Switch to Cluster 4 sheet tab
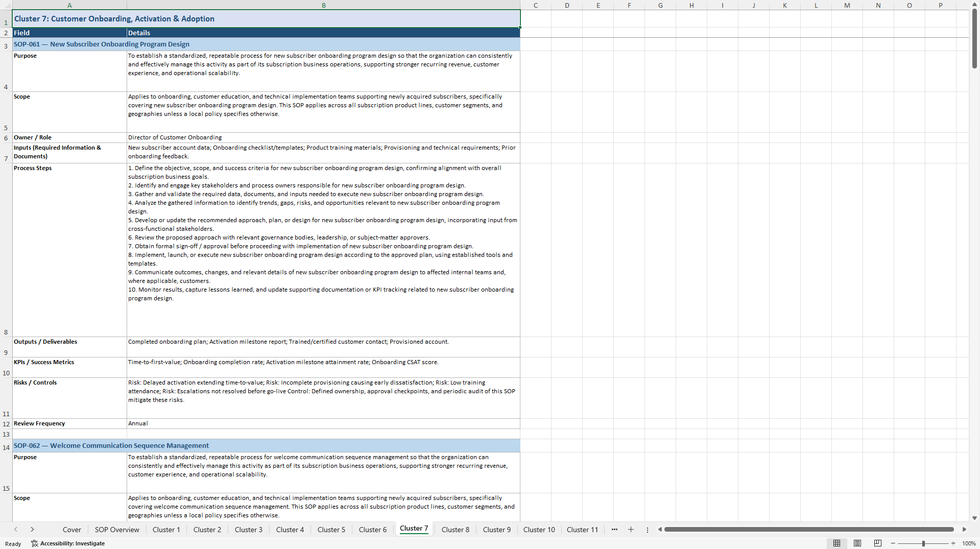The height and width of the screenshot is (549, 980). 290,530
